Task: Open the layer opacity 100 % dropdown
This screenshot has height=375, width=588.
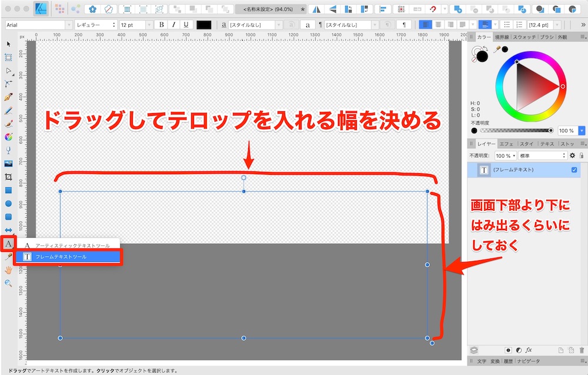Action: click(506, 155)
